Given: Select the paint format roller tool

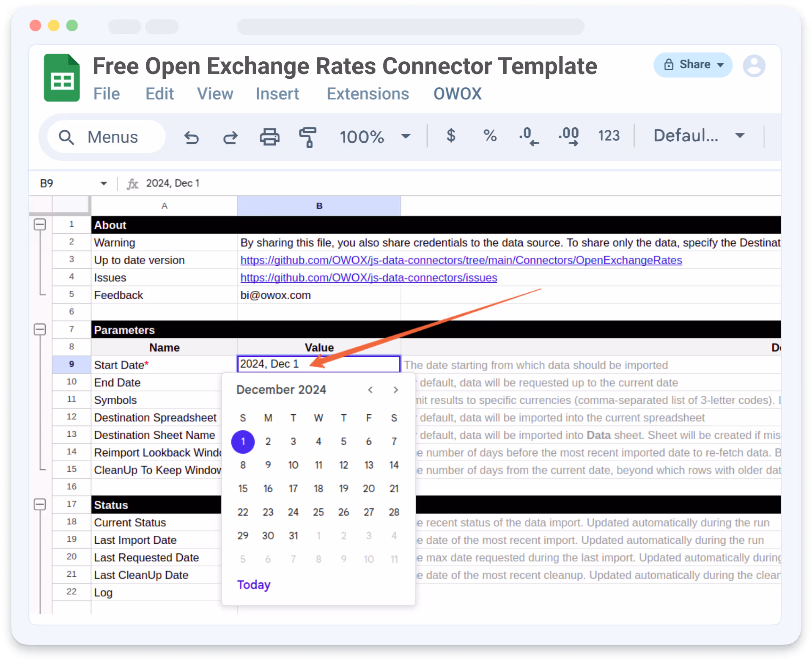Looking at the screenshot, I should tap(308, 137).
